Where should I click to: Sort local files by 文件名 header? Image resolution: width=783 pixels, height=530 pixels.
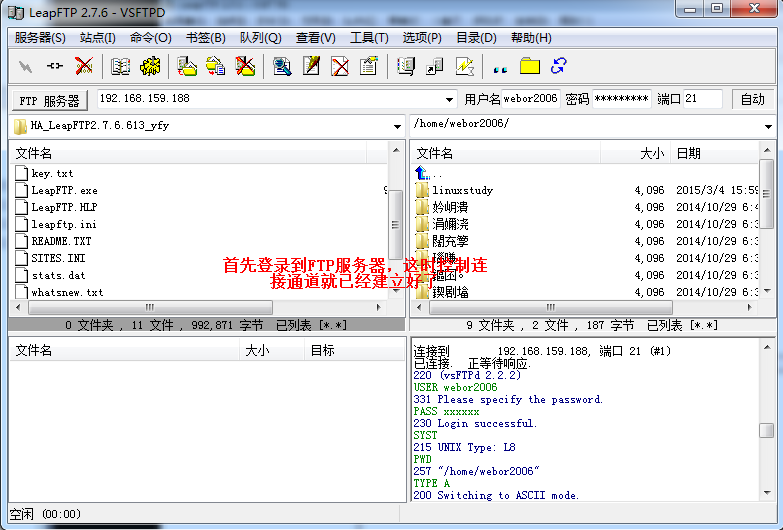click(189, 153)
